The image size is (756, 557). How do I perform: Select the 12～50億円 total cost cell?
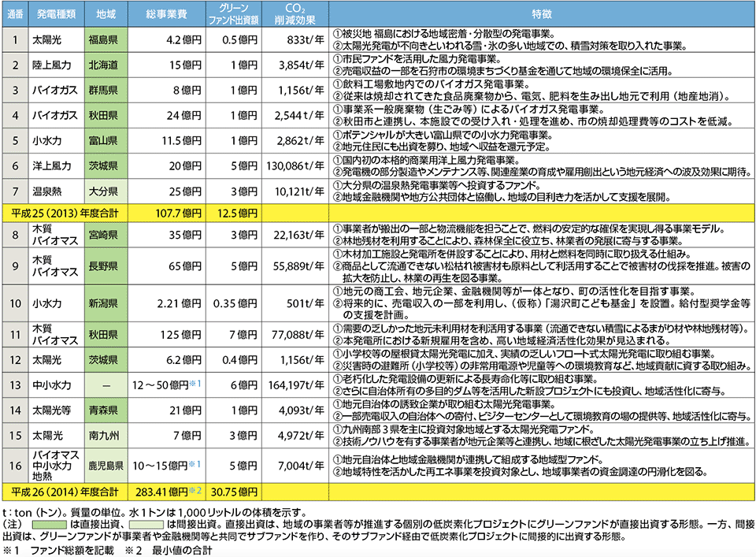[x=167, y=385]
